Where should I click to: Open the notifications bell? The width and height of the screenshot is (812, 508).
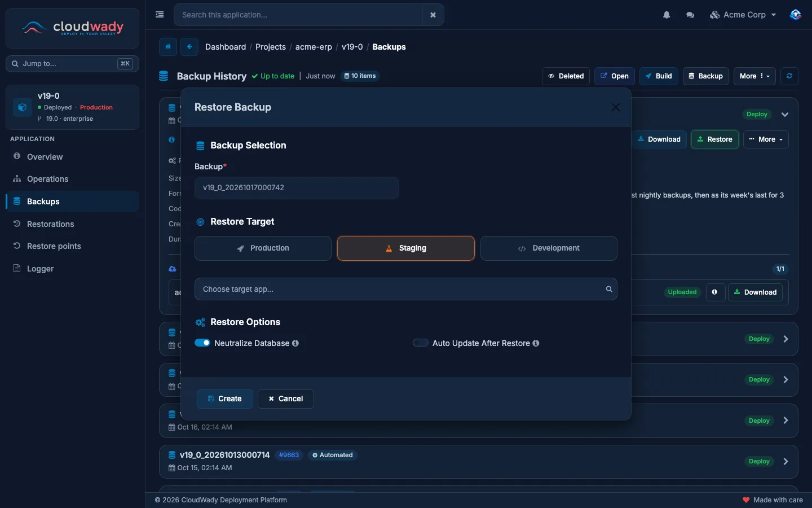click(667, 15)
